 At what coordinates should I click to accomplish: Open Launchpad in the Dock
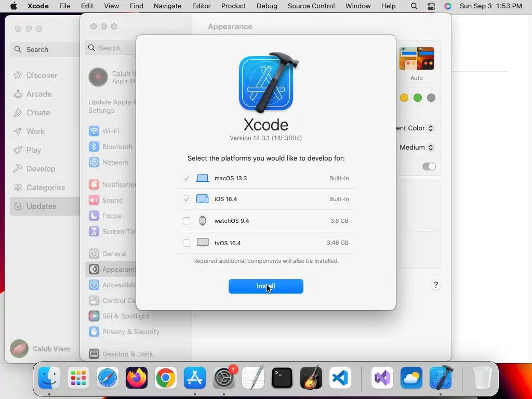click(78, 378)
